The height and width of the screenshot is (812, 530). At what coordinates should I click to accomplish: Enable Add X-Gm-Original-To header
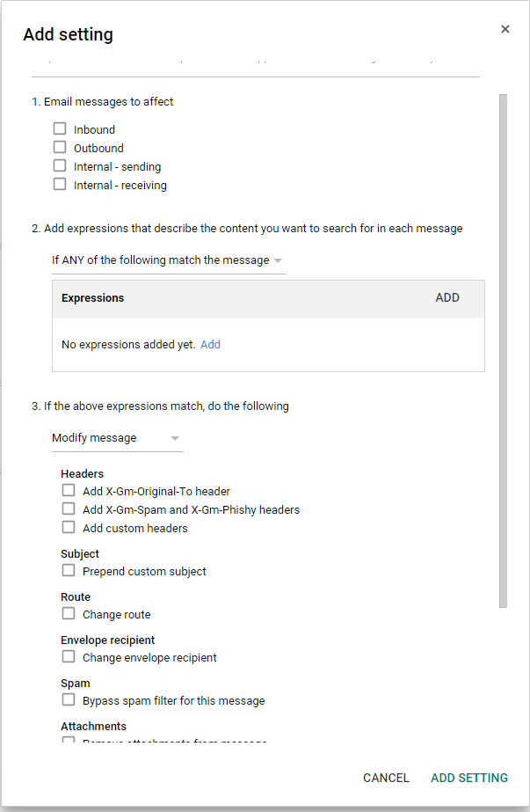coord(69,491)
